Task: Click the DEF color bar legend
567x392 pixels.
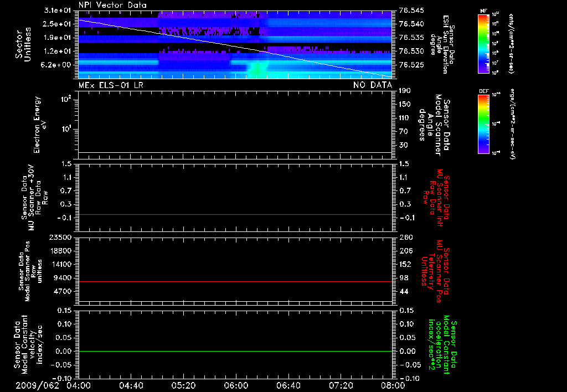Action: [484, 124]
